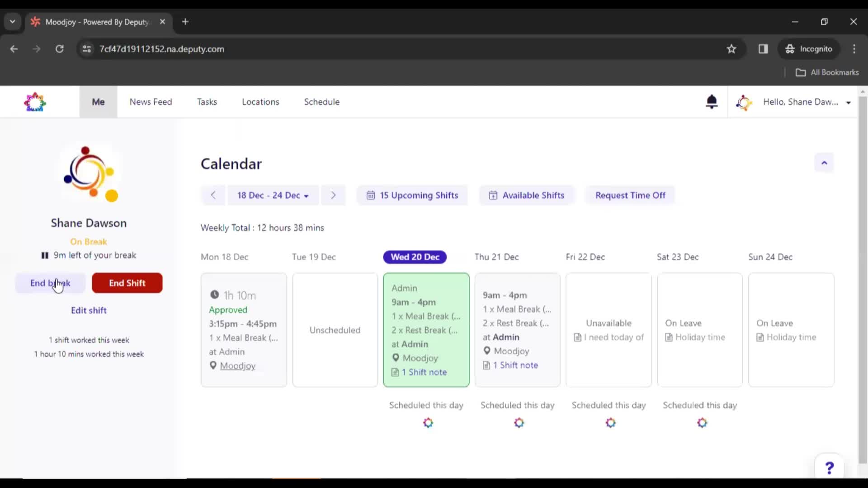Open the help question mark button

pyautogui.click(x=829, y=468)
